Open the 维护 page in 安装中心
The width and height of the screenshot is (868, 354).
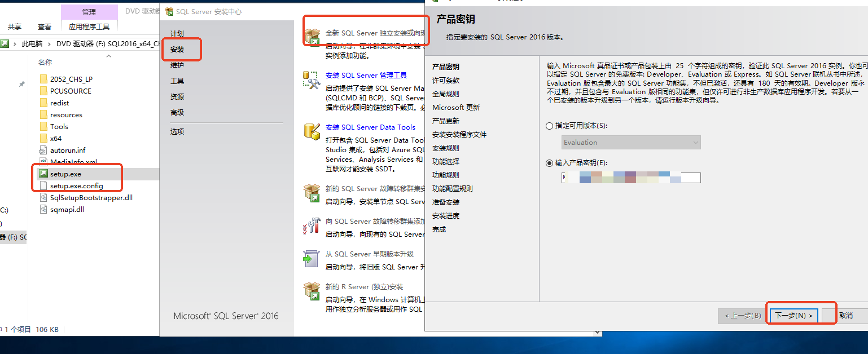[177, 65]
